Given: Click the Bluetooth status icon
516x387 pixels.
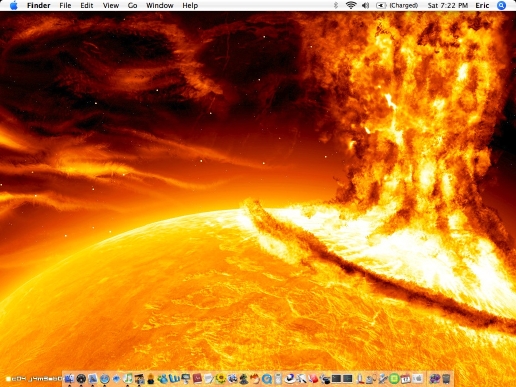Looking at the screenshot, I should pos(336,5).
